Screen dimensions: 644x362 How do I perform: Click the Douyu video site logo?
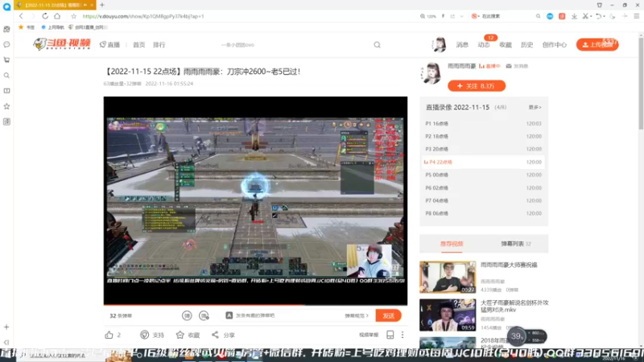click(62, 44)
